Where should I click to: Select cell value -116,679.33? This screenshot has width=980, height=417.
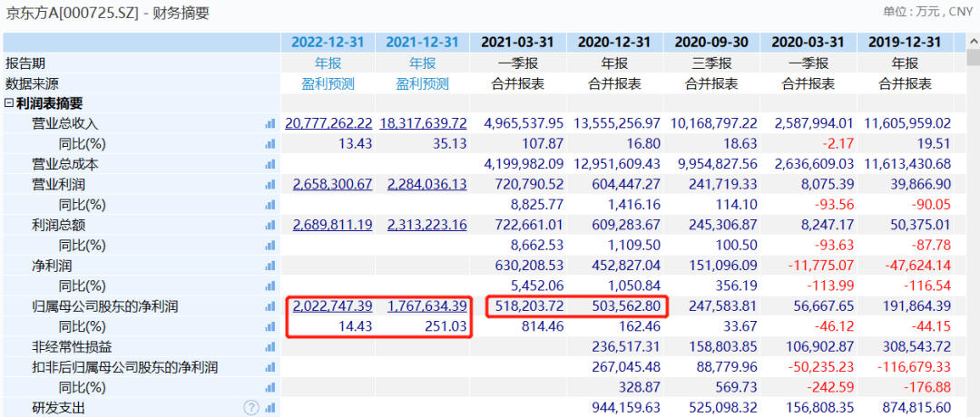pos(913,368)
